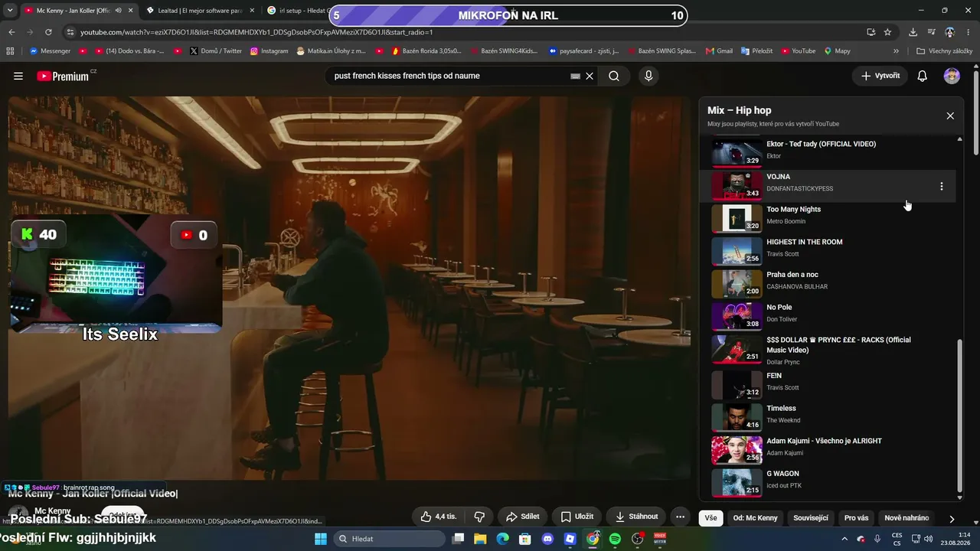Open the on-screen keyboard in search box
Image resolution: width=980 pixels, height=551 pixels.
pos(575,77)
